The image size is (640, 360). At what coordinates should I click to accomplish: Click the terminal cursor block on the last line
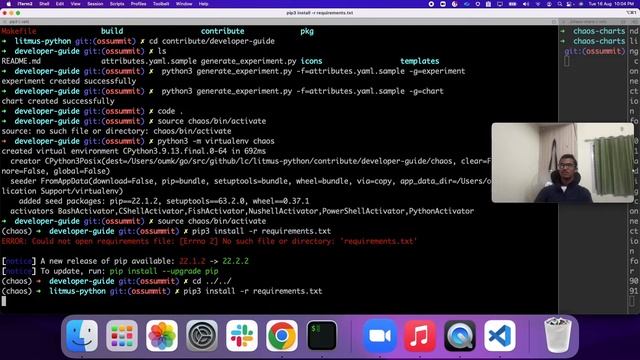coord(4,301)
